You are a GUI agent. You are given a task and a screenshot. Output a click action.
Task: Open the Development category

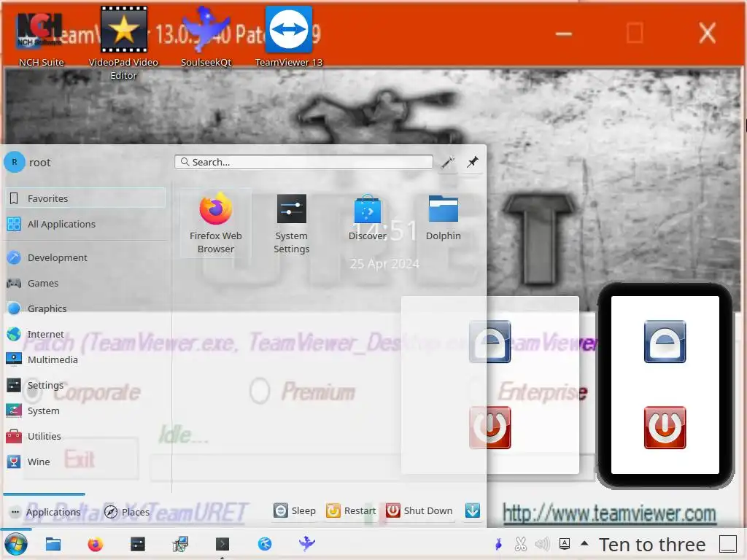[x=85, y=257]
